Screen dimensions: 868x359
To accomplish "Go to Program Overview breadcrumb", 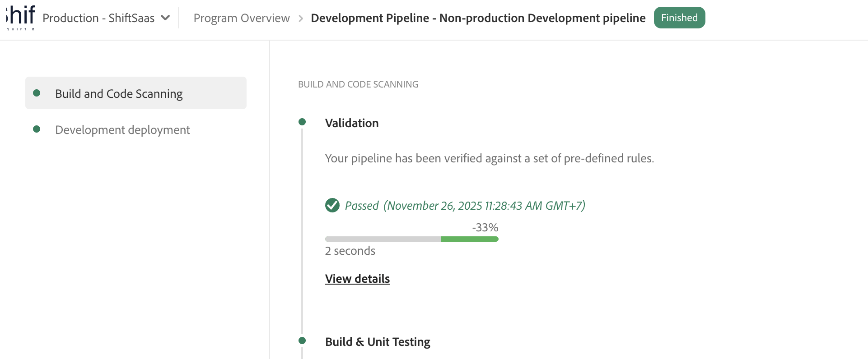I will pos(241,18).
